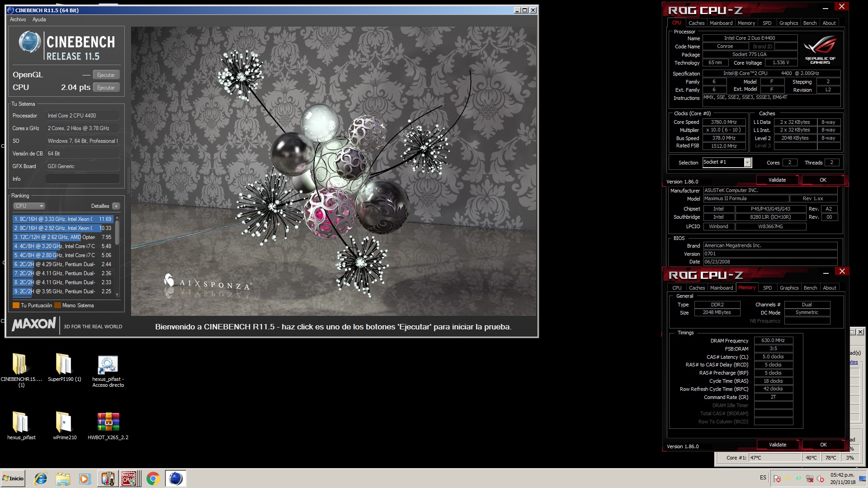
Task: Open the Socket #1 selection dropdown
Action: [x=727, y=162]
